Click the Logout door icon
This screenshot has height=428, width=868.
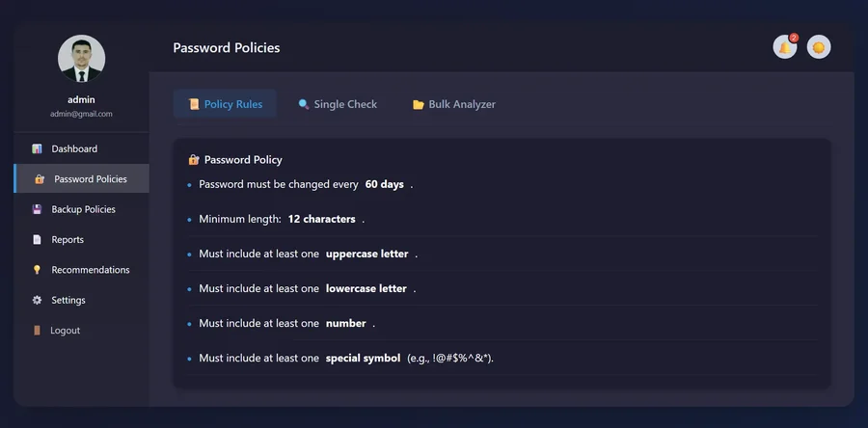tap(37, 330)
